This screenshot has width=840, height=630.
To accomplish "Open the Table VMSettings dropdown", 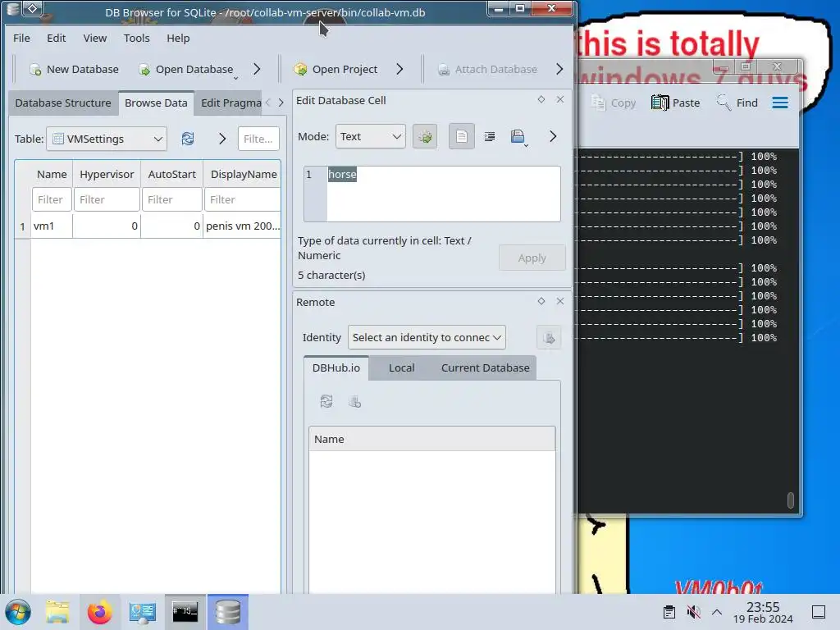I will click(107, 139).
